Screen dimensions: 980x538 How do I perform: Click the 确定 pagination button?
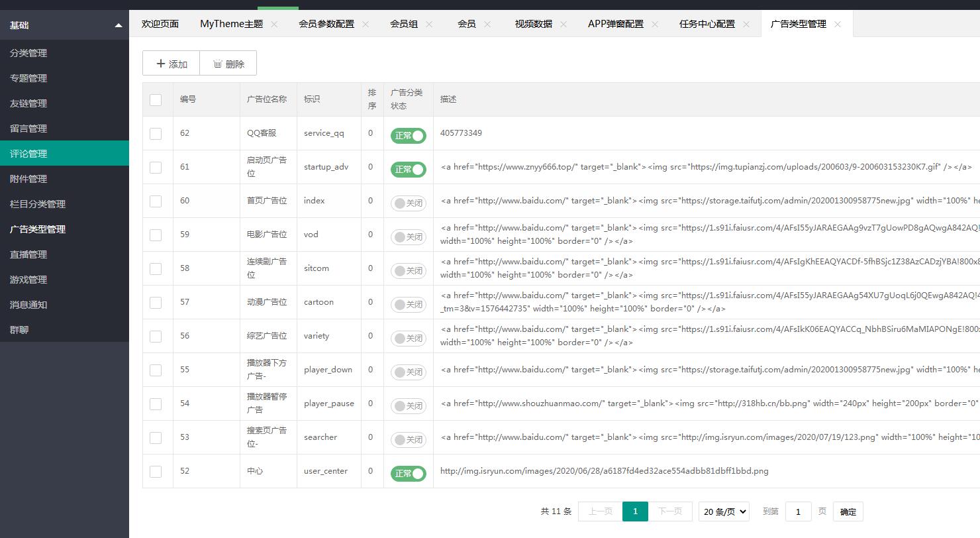click(848, 511)
